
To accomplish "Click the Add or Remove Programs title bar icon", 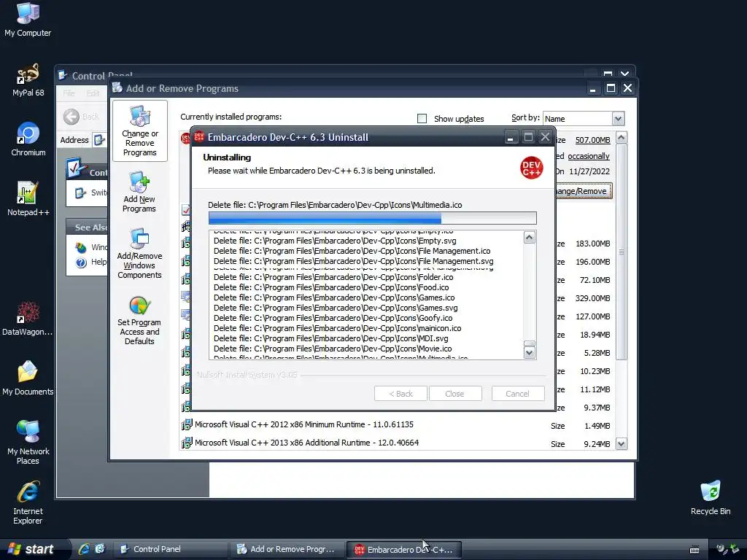I will tap(117, 87).
